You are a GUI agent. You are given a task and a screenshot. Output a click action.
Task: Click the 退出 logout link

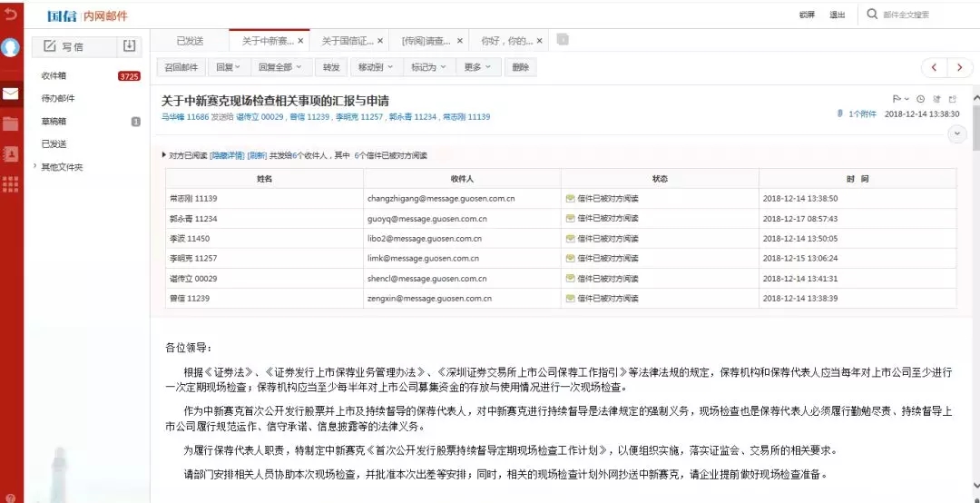click(x=837, y=15)
